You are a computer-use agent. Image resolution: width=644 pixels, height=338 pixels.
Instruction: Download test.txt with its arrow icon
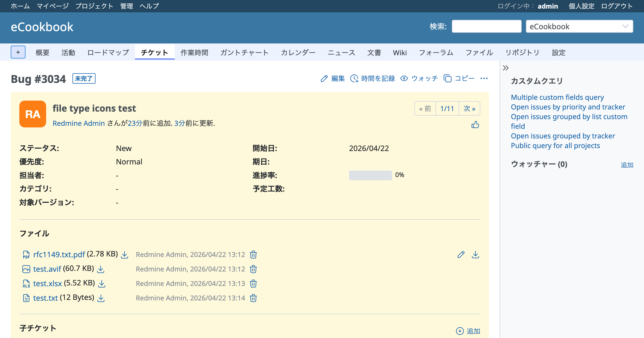(x=101, y=298)
